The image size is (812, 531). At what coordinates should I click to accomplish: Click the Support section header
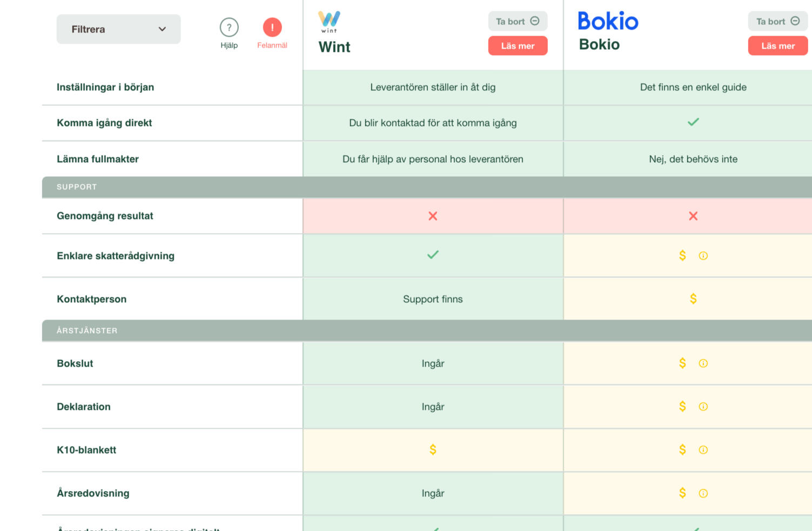[x=77, y=187]
